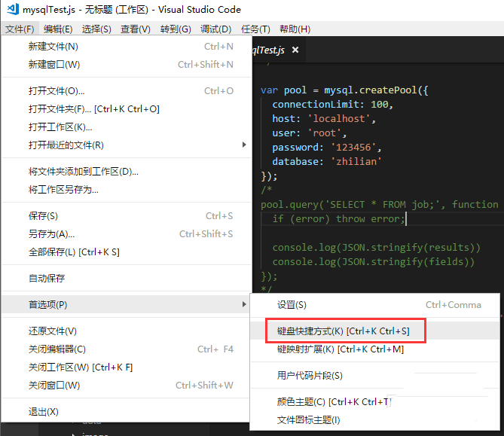Choose 关闭编辑器(C) menu entry
Viewport: 504px width, 436px height.
tap(127, 349)
